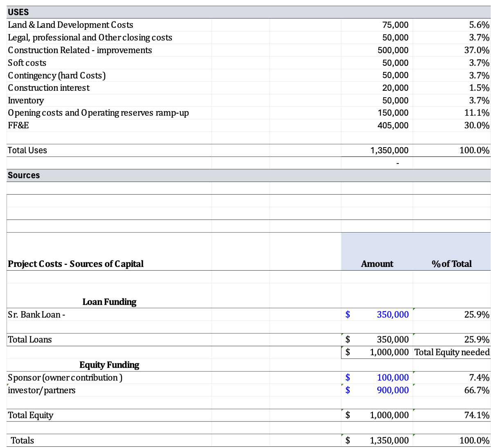Select Construction Related - improvements row label

click(80, 50)
